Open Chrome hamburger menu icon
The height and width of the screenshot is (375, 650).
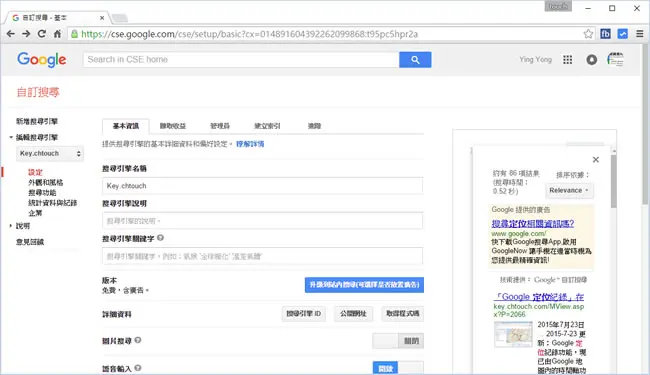point(640,34)
